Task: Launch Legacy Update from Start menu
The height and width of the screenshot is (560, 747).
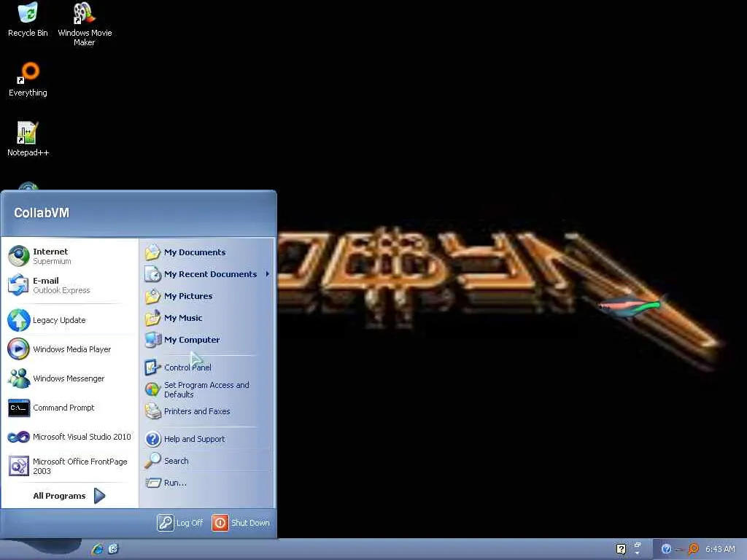Action: tap(69, 320)
